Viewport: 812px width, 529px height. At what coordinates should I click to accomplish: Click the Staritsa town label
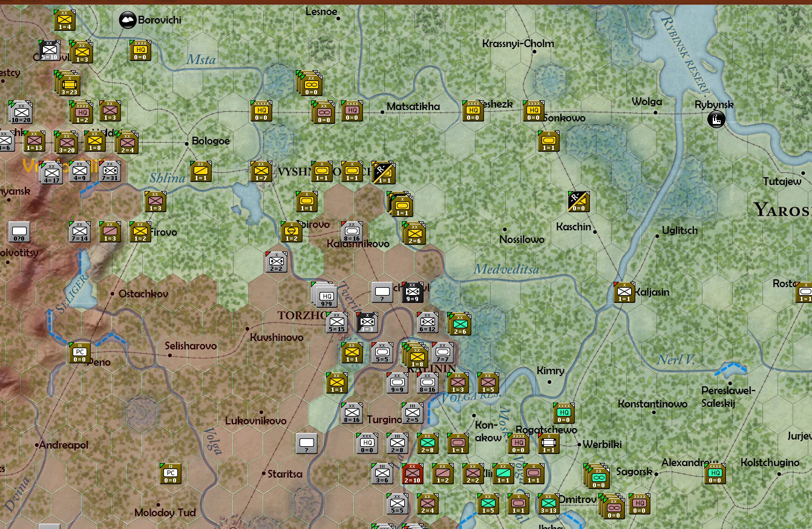pos(284,475)
